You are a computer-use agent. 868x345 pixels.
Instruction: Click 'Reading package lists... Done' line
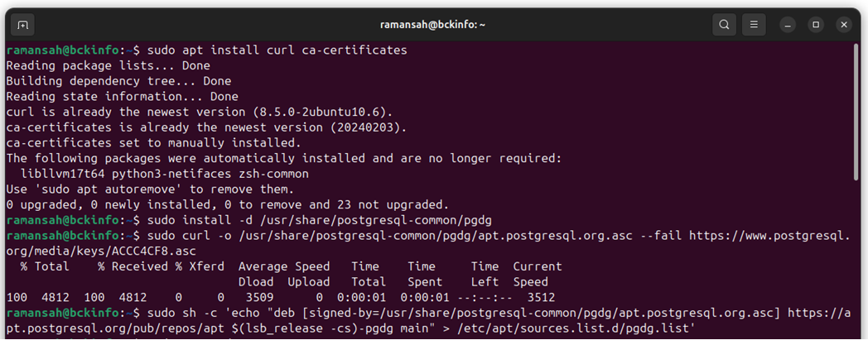(108, 66)
